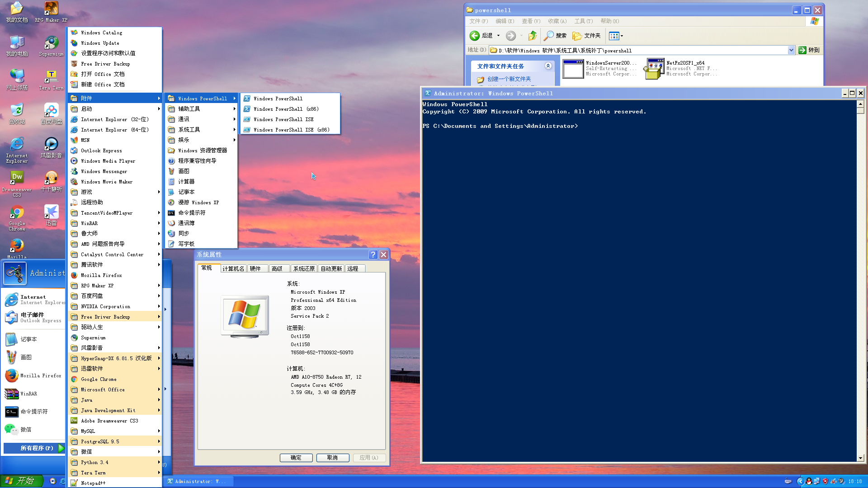868x488 pixels.
Task: Expand the 系统工具 submenu
Action: pyautogui.click(x=202, y=130)
